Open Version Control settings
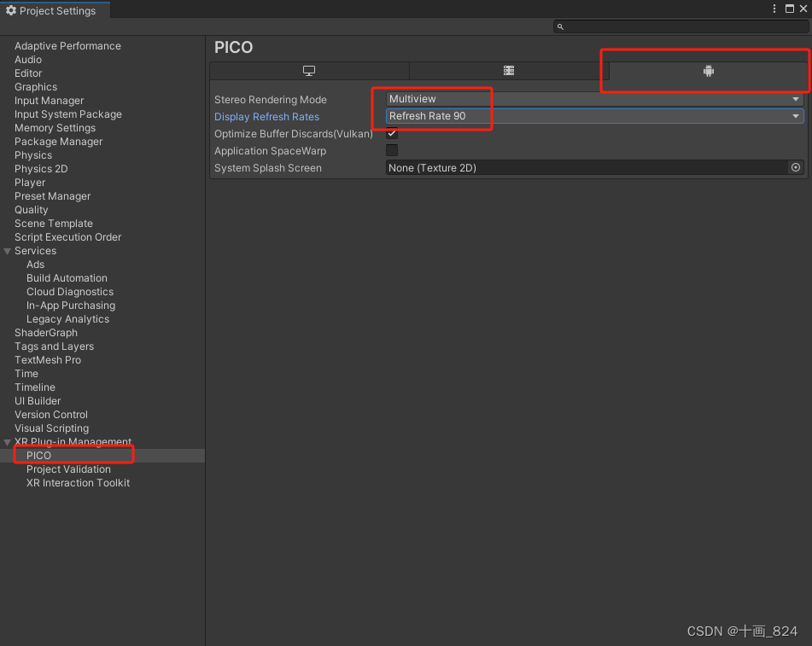 pos(51,414)
